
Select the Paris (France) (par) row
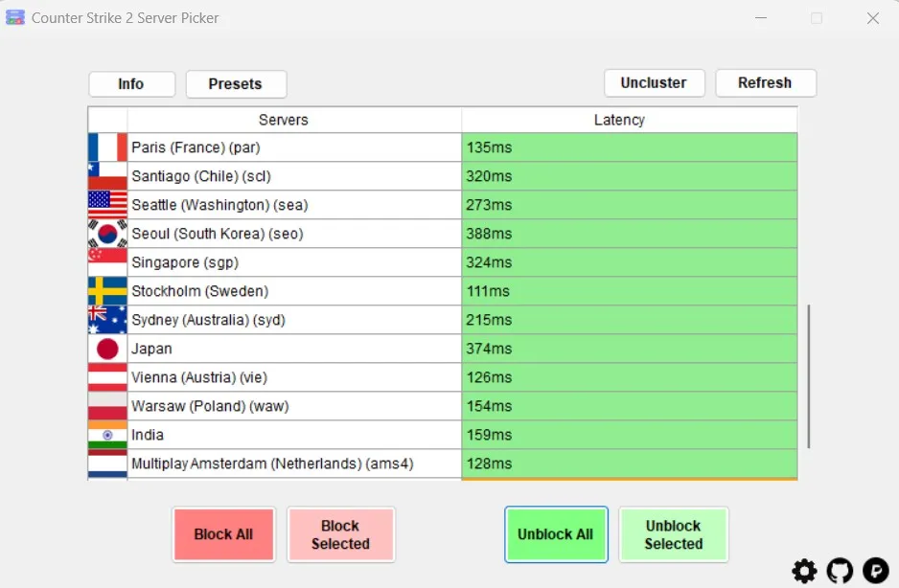coord(294,147)
